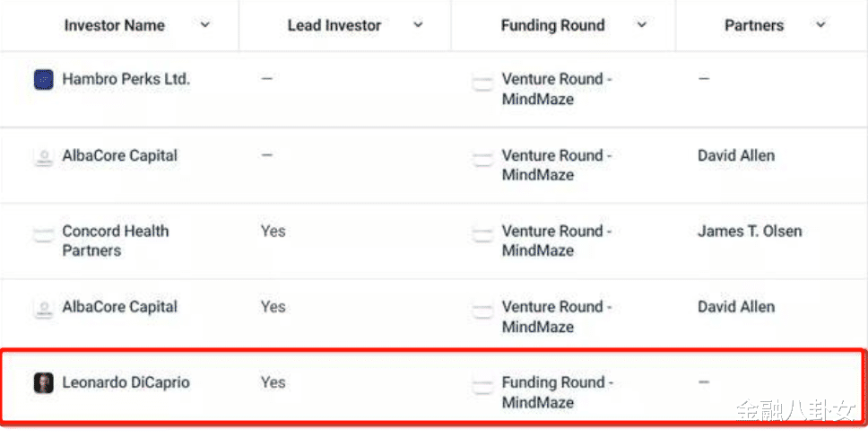Click the Hambro Perks Ltd. logo icon

point(44,80)
